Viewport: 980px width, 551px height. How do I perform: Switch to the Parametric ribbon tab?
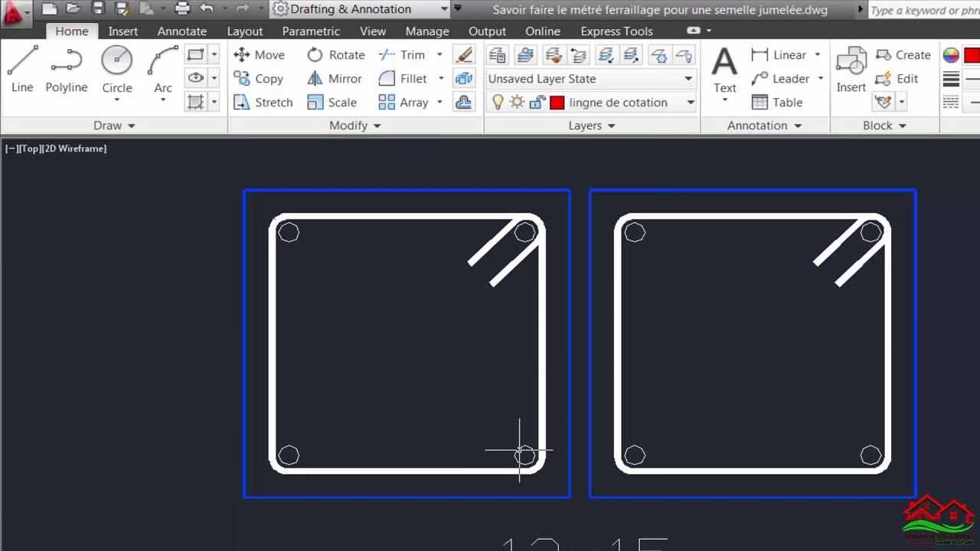(x=311, y=31)
